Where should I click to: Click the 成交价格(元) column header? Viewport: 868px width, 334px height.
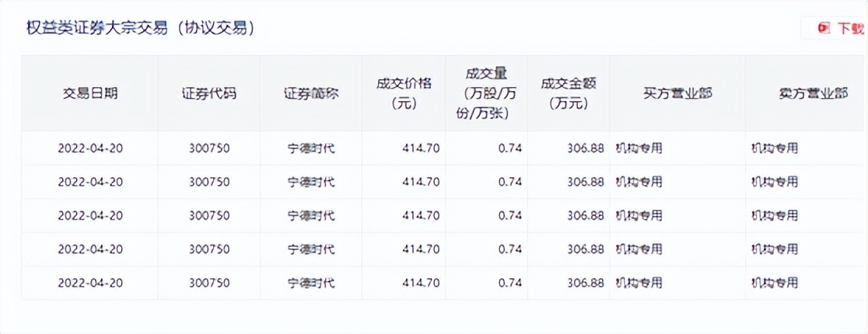coord(404,93)
